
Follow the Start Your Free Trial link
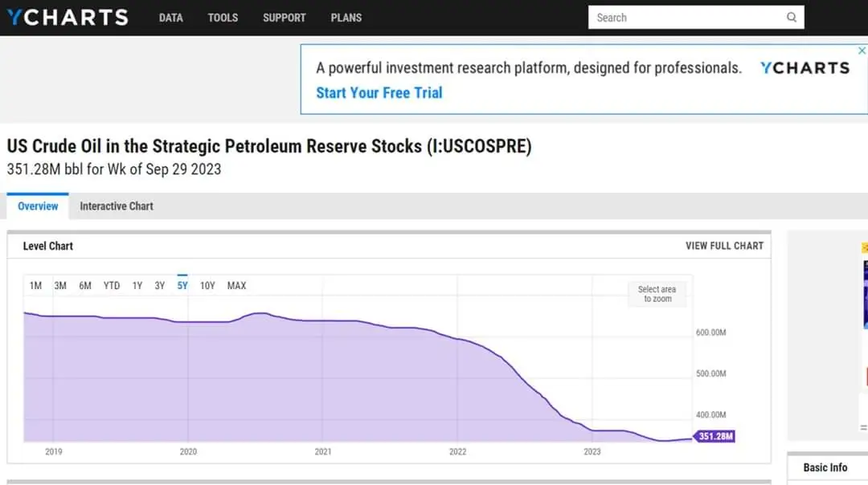coord(379,92)
